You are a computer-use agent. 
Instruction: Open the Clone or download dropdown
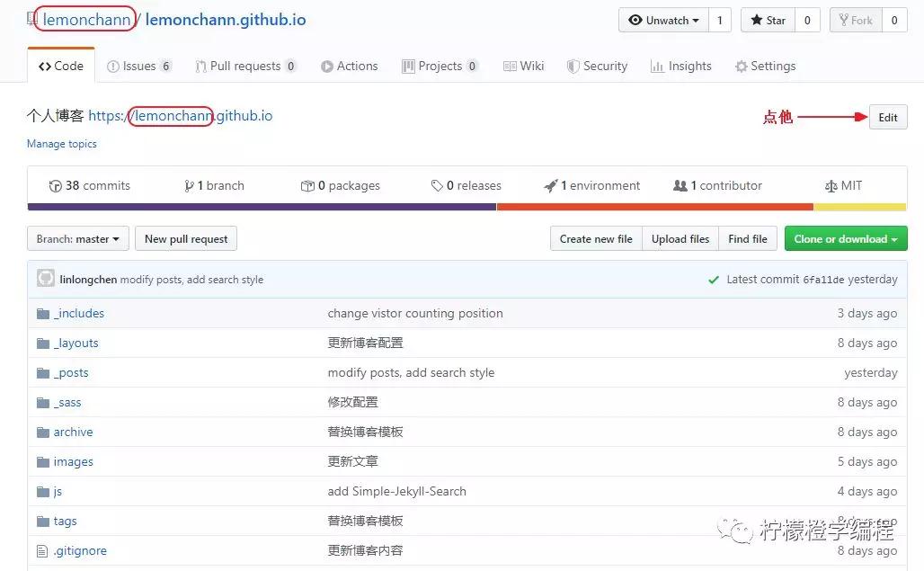click(x=845, y=238)
